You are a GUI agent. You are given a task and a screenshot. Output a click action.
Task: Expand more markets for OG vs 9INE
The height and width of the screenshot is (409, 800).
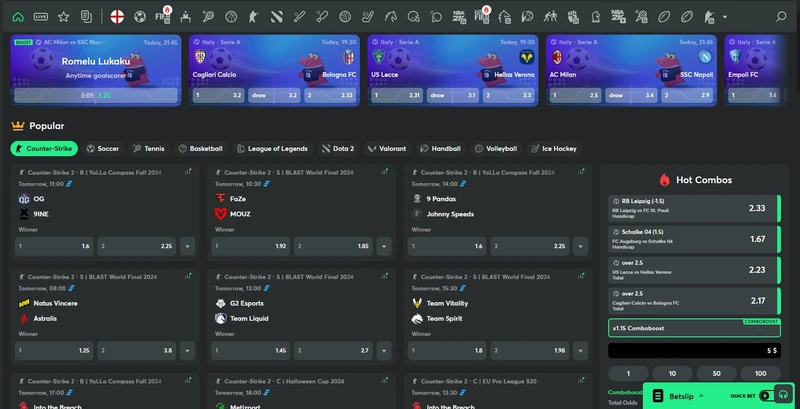[x=187, y=246]
